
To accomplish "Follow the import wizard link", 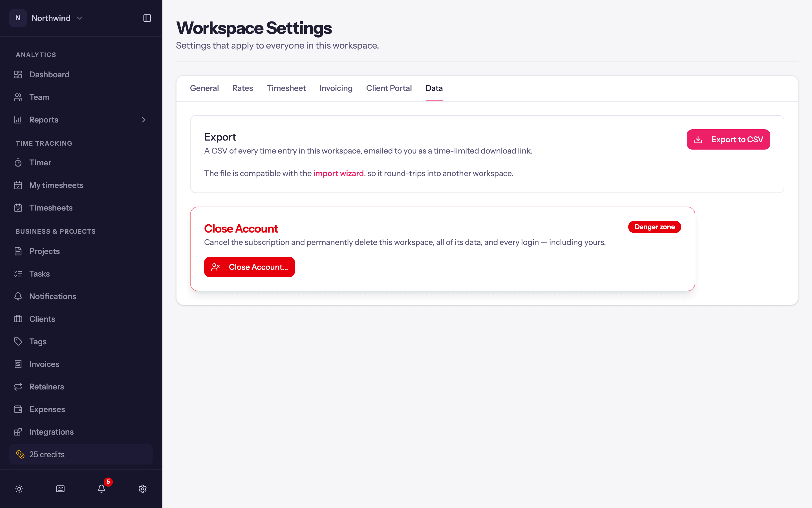I will tap(338, 173).
